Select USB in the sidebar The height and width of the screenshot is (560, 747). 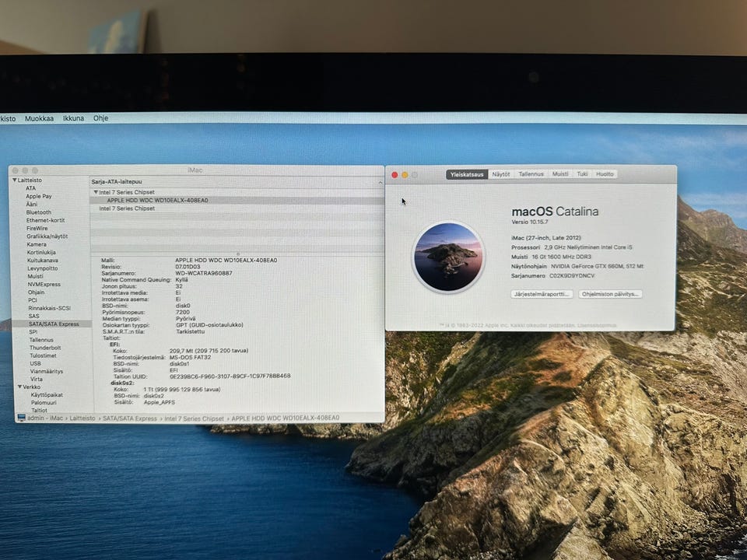tap(35, 363)
